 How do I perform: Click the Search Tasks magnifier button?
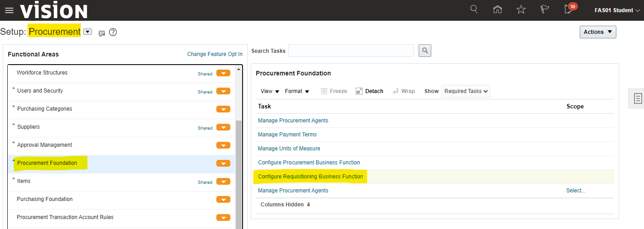(425, 51)
